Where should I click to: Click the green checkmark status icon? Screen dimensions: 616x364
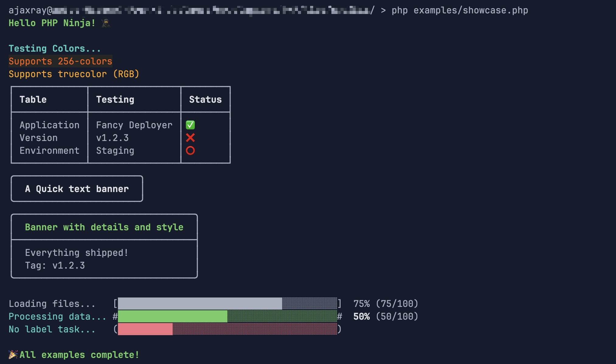tap(191, 125)
